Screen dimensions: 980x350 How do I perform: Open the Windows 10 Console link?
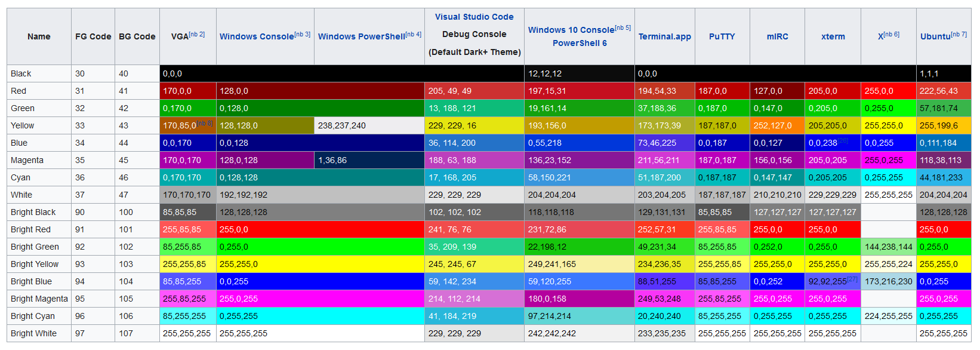(x=571, y=30)
